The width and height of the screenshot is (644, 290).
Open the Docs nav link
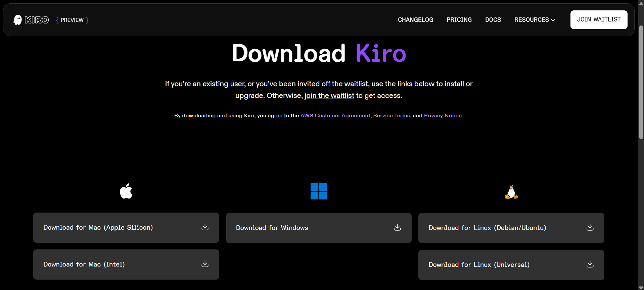[x=493, y=20]
